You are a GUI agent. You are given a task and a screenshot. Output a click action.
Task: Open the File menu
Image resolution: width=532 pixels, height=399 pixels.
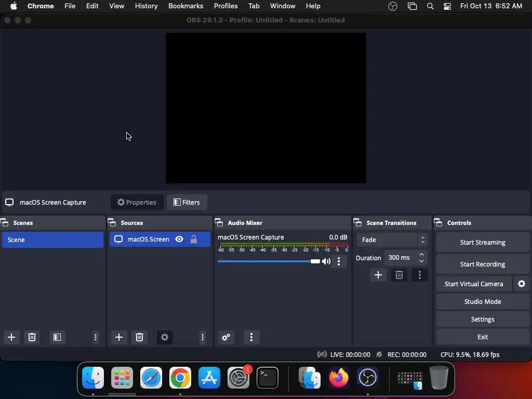tap(70, 6)
